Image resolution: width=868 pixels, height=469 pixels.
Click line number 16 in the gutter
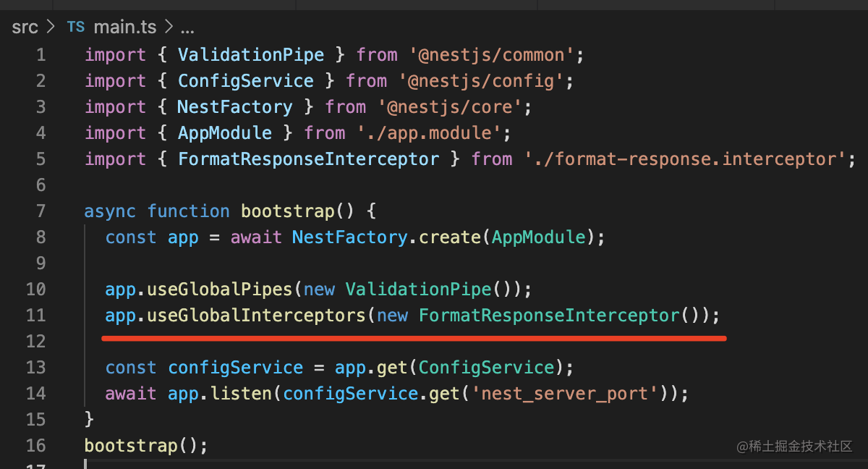tap(35, 446)
